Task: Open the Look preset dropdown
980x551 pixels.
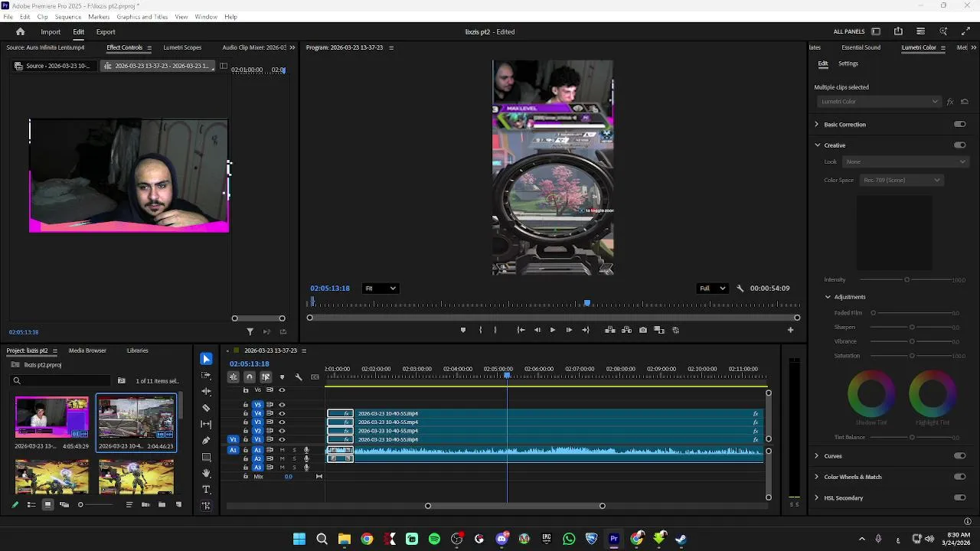Action: click(x=906, y=161)
